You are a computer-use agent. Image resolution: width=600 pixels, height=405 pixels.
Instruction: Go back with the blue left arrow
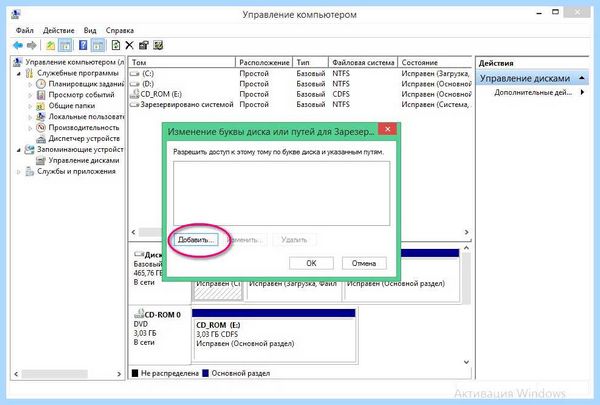18,46
